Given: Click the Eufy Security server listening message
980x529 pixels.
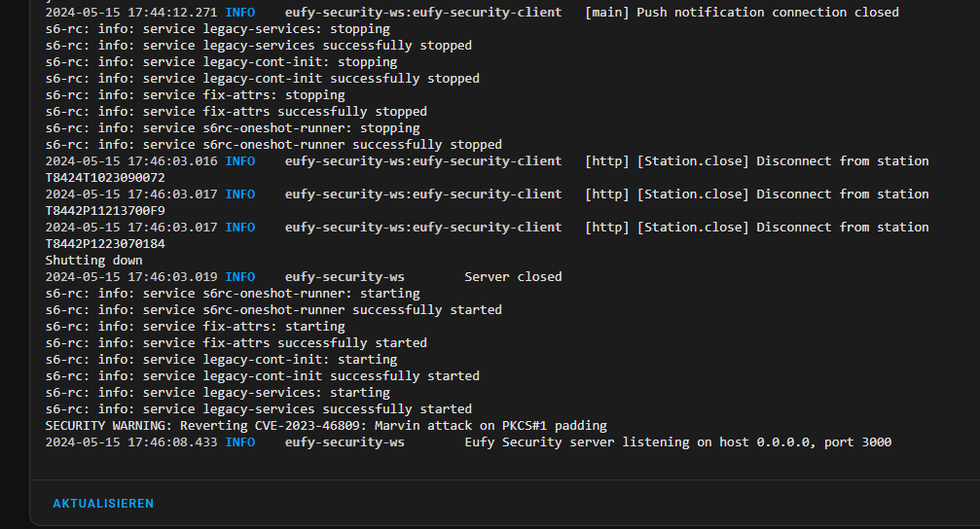Looking at the screenshot, I should 678,442.
